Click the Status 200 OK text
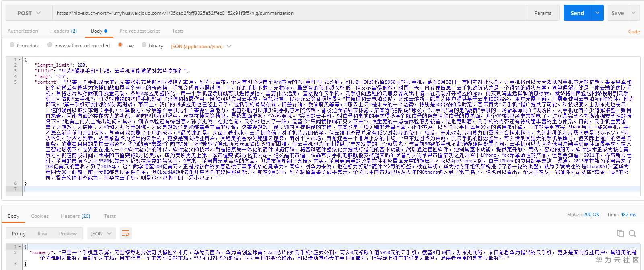 click(x=583, y=215)
